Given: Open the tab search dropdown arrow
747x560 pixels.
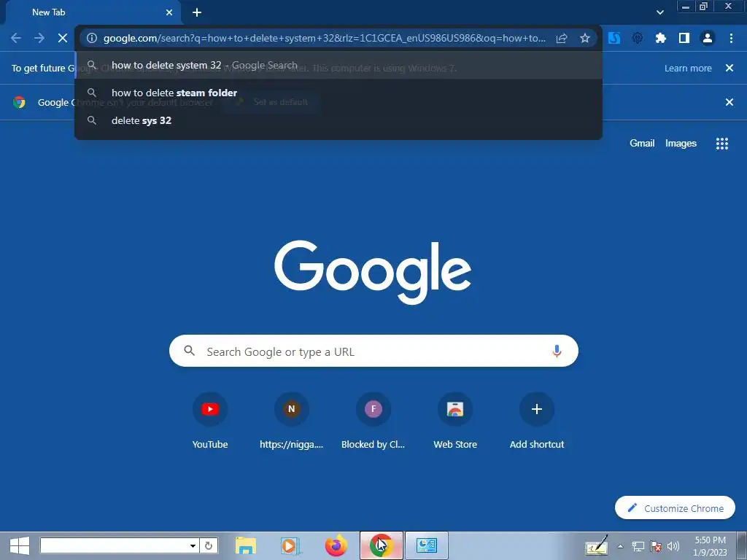Looking at the screenshot, I should coord(659,12).
